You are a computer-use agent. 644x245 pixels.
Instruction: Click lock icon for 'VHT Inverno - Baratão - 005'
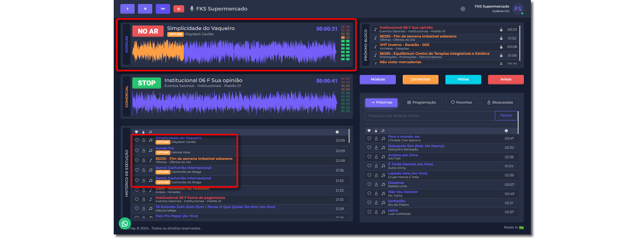point(501,47)
